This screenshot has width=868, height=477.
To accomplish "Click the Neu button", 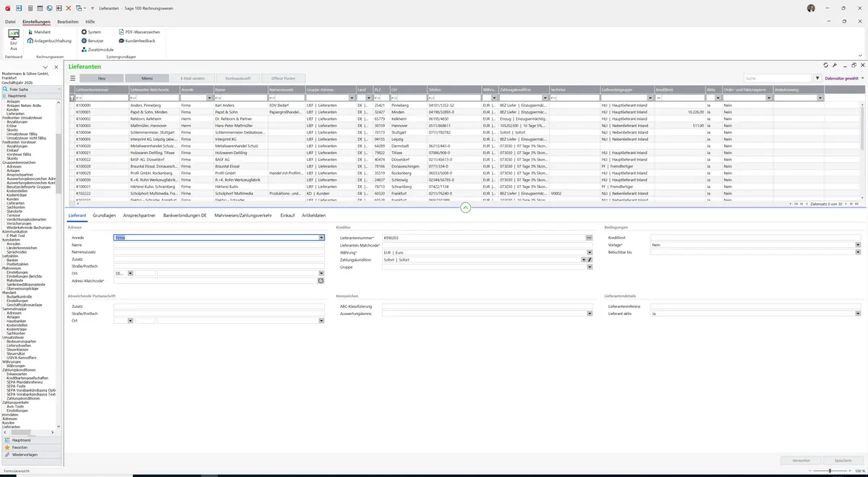I will 101,78.
